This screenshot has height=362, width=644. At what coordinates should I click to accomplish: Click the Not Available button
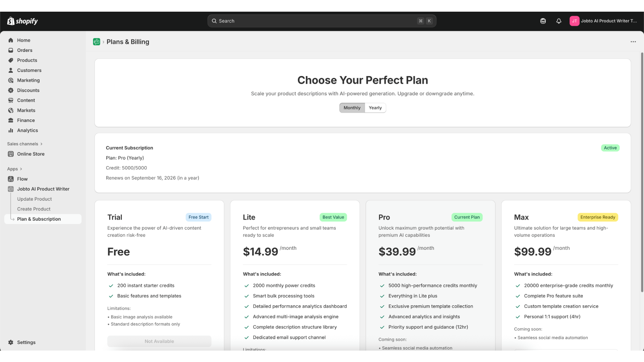coord(159,341)
